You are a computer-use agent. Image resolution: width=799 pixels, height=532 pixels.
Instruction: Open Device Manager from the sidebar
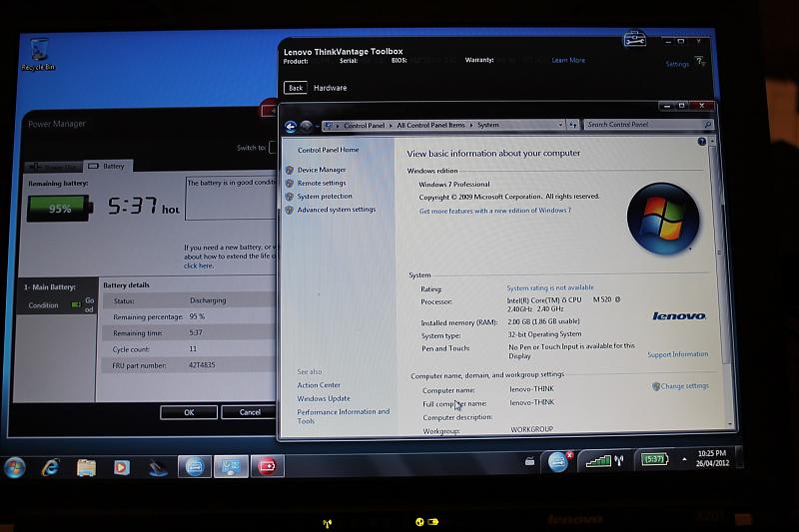coord(322,170)
